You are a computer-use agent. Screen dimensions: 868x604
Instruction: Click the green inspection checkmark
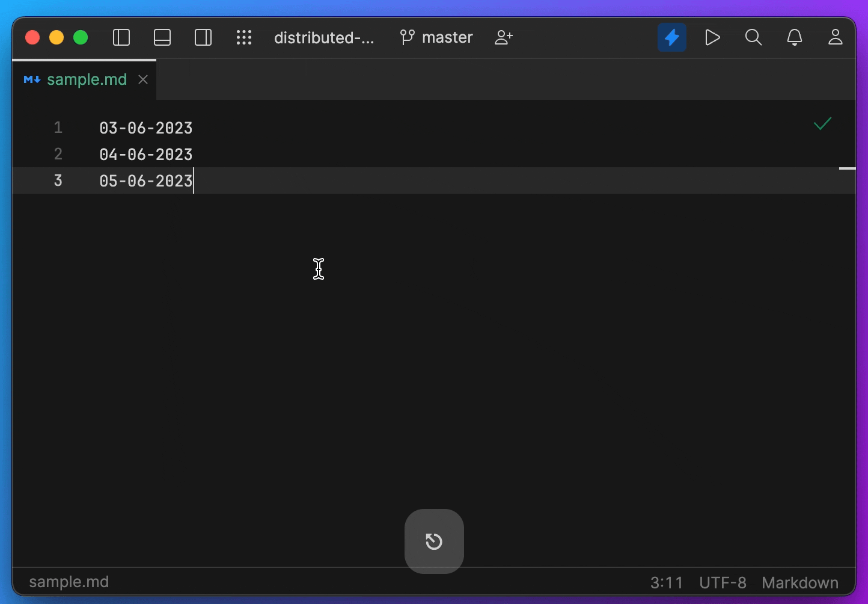(822, 124)
